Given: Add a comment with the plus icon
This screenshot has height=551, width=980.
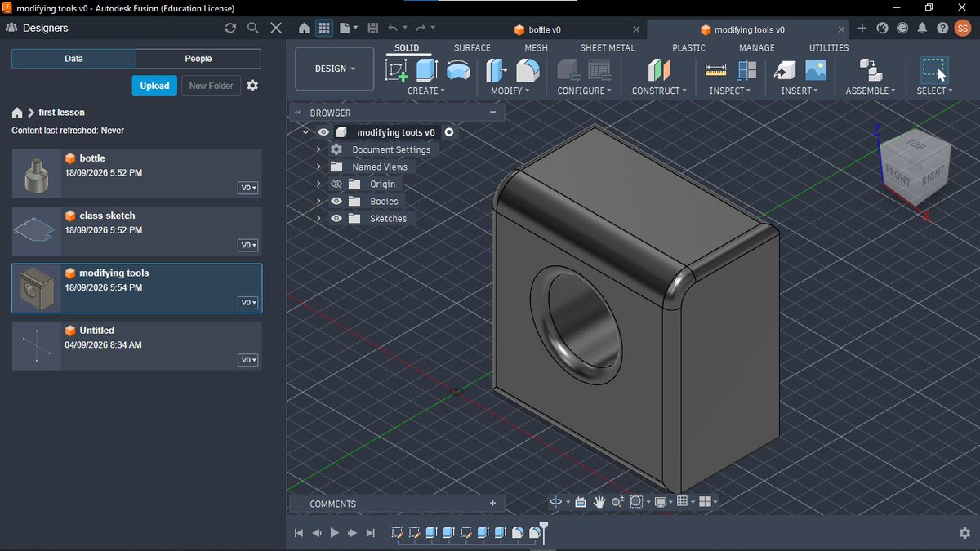Looking at the screenshot, I should [492, 504].
